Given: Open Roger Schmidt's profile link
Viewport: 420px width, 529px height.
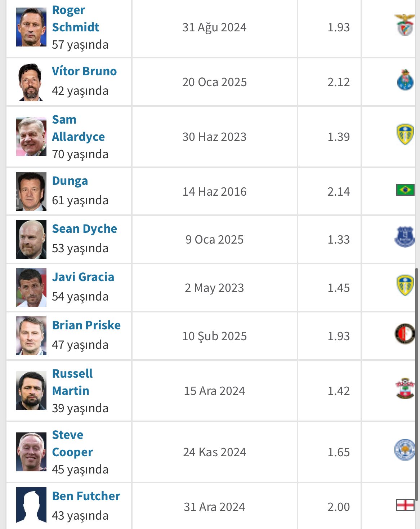Looking at the screenshot, I should (x=76, y=18).
